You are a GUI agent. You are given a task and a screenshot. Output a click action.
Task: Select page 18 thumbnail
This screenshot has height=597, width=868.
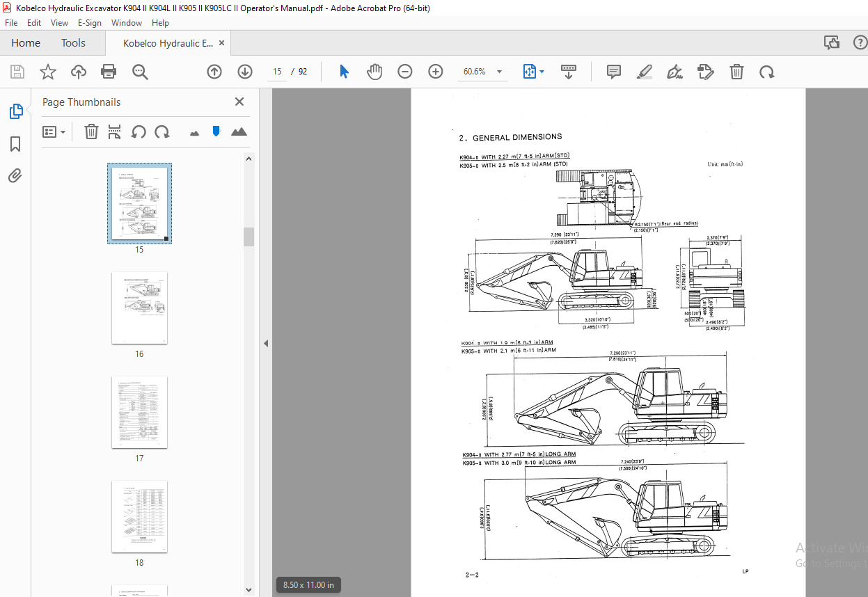coord(139,516)
